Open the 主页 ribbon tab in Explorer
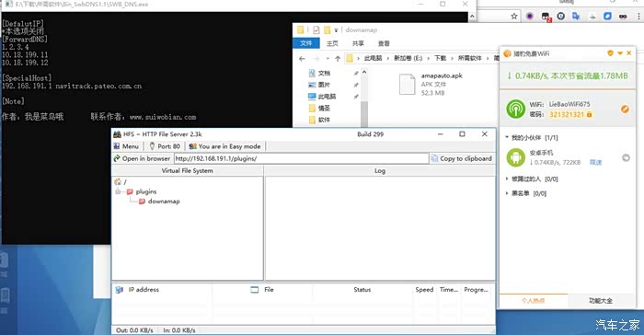Screen dimensions: 644x335 point(332,43)
